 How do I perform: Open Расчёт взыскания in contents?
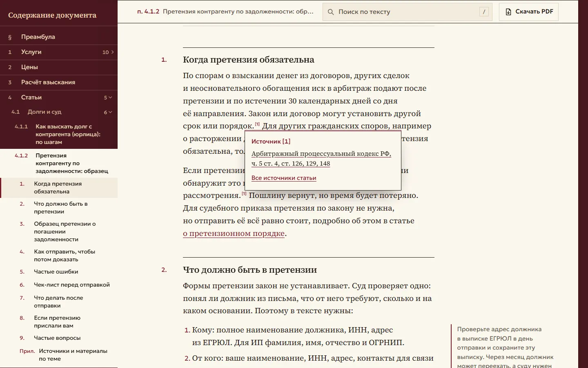coord(59,82)
